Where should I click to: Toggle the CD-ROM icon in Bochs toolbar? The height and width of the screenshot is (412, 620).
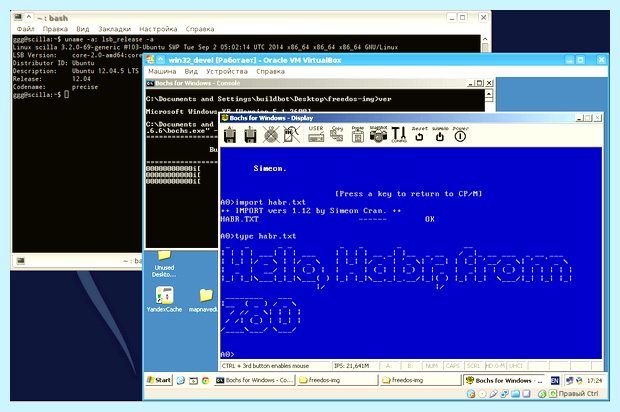pyautogui.click(x=271, y=135)
